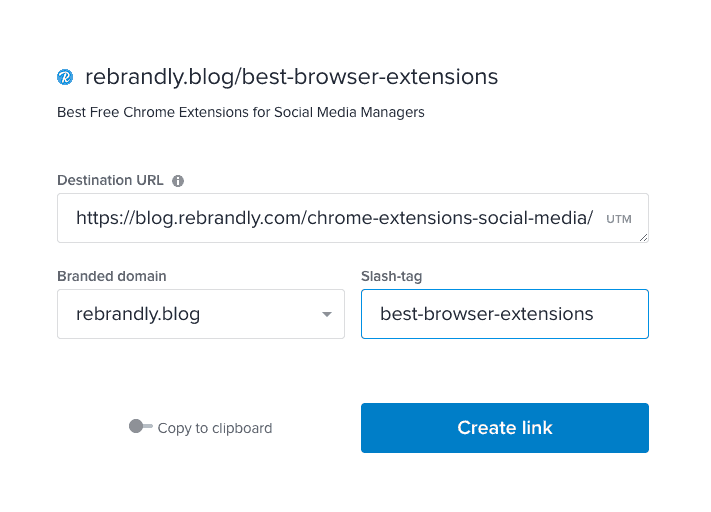Click into the Slash-tag input field
This screenshot has width=711, height=512.
504,314
